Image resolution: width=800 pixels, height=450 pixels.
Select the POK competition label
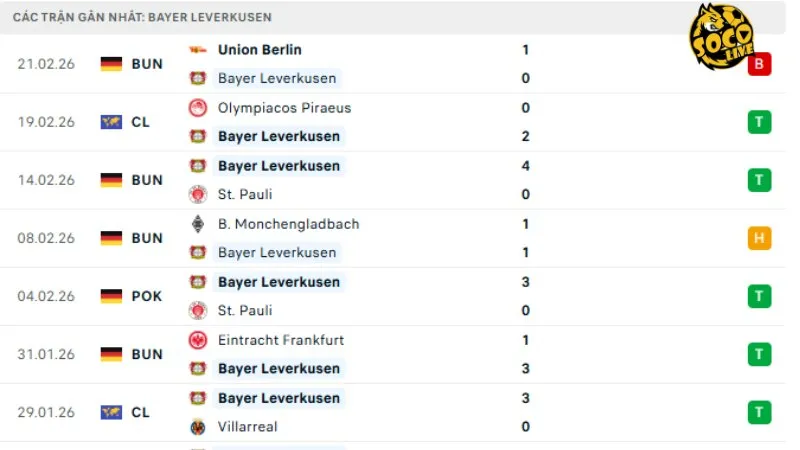(x=147, y=296)
